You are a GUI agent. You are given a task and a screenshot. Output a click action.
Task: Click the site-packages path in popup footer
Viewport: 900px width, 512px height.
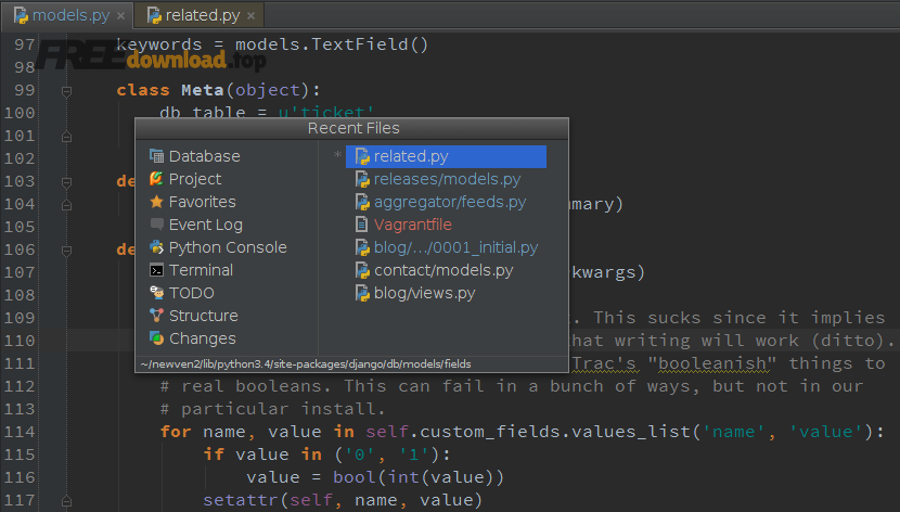305,364
